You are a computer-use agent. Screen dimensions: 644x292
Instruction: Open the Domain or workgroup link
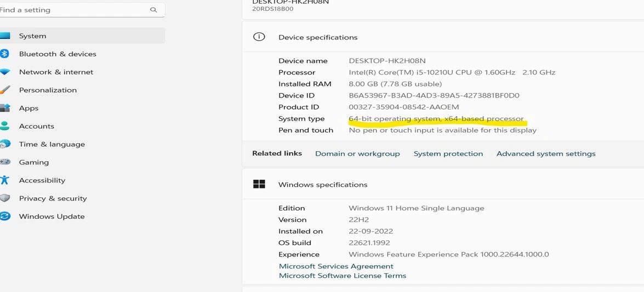click(357, 153)
